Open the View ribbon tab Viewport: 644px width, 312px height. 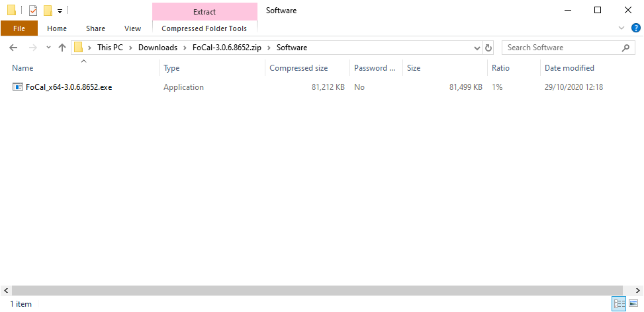[132, 28]
